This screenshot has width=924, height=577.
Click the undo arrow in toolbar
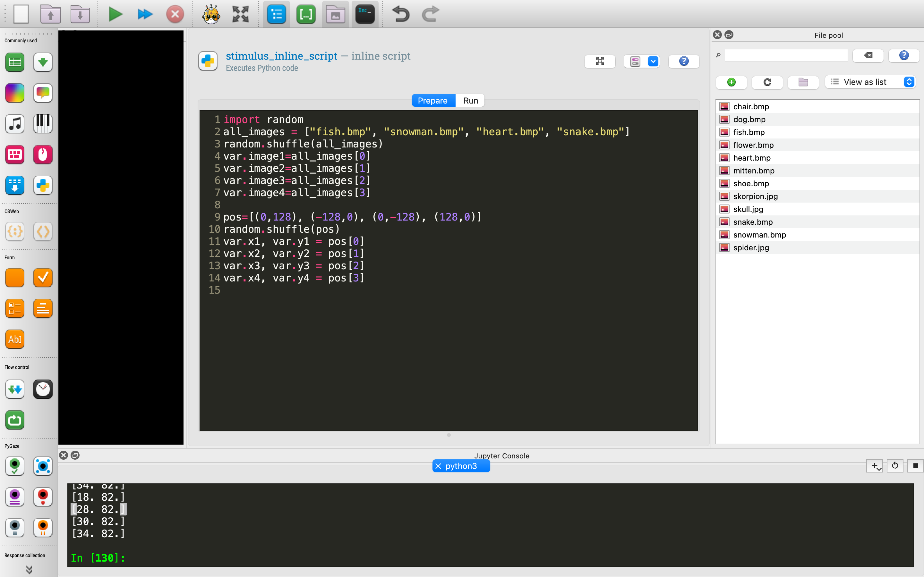click(400, 14)
